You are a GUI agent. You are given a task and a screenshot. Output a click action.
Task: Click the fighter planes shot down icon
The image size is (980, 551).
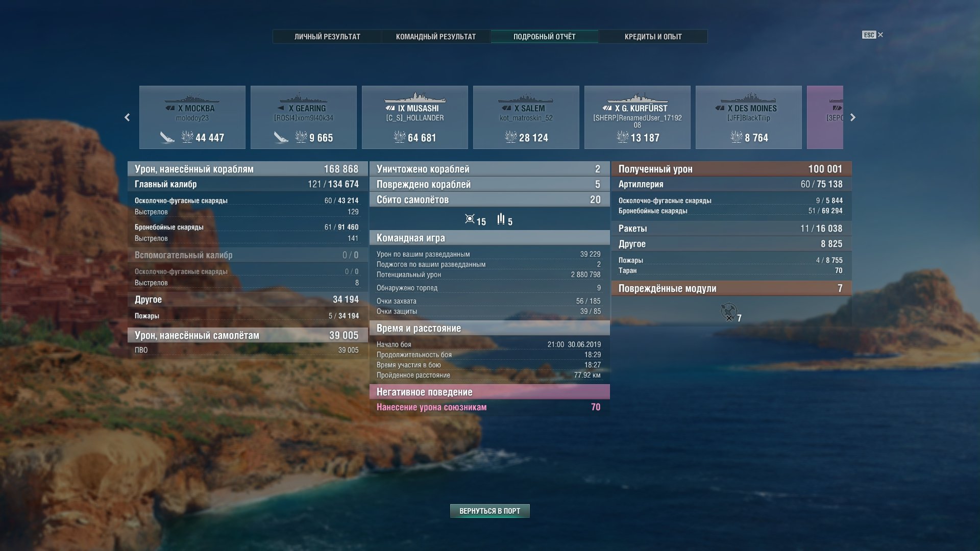470,219
